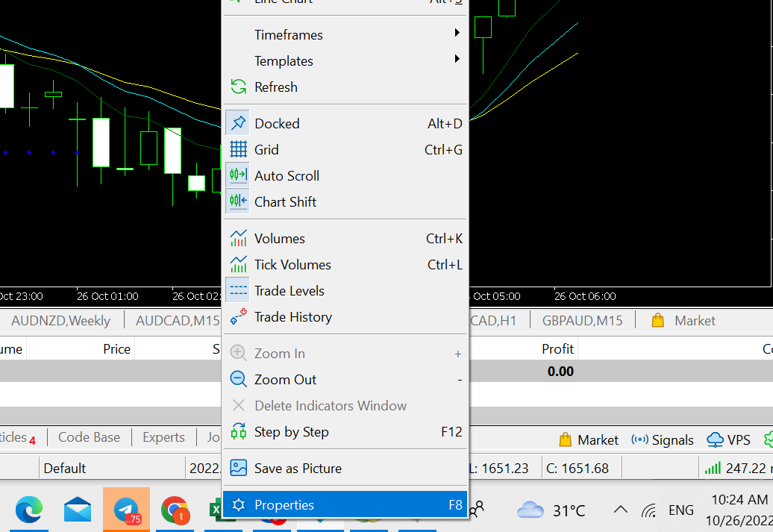
Task: Expand hidden icons in the system tray
Action: (x=620, y=510)
